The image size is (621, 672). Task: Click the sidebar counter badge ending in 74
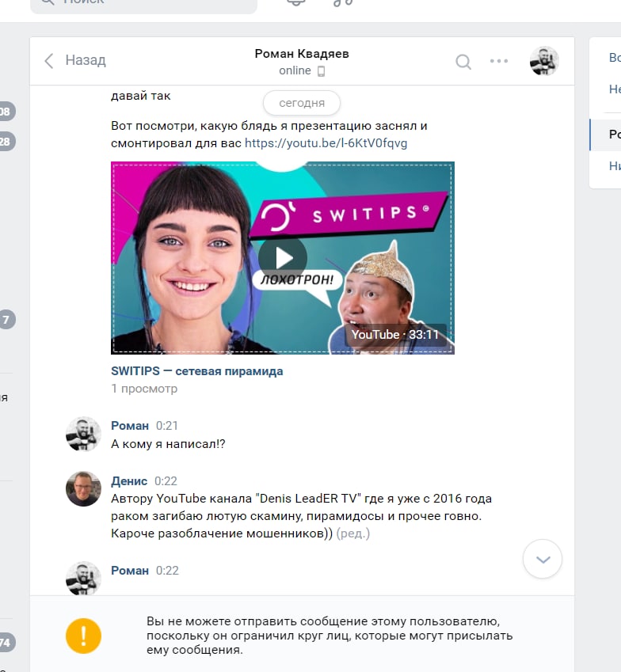point(6,642)
